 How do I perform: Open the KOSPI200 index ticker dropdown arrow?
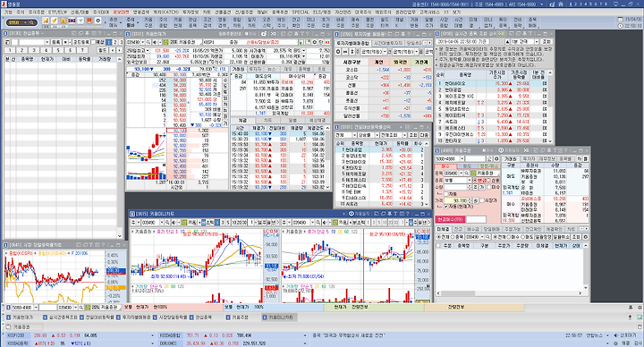click(152, 335)
